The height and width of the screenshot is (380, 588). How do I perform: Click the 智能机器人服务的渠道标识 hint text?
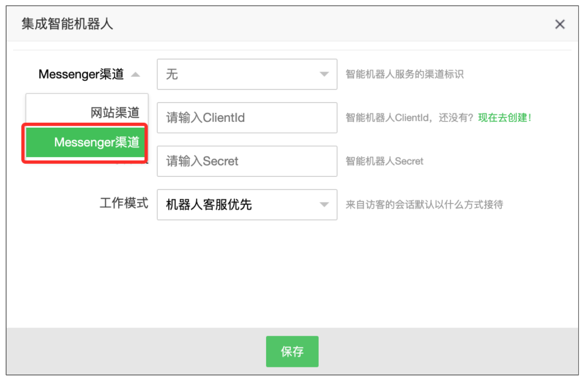tap(404, 74)
